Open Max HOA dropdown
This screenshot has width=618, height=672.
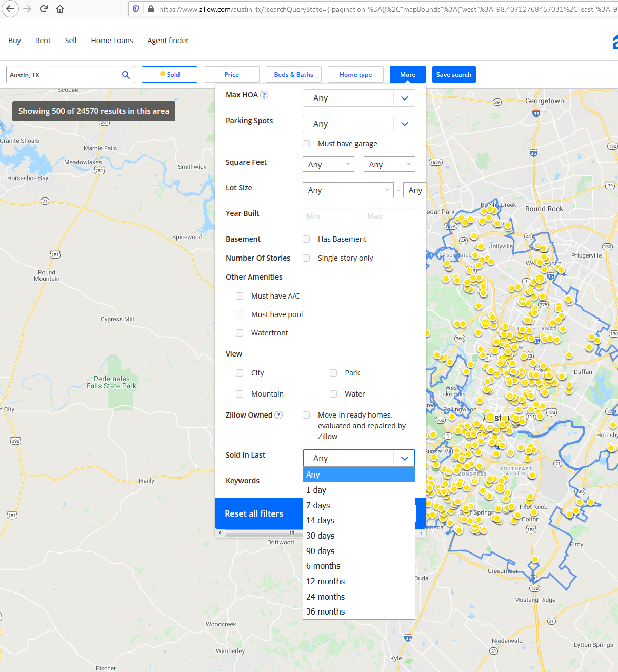pyautogui.click(x=359, y=98)
